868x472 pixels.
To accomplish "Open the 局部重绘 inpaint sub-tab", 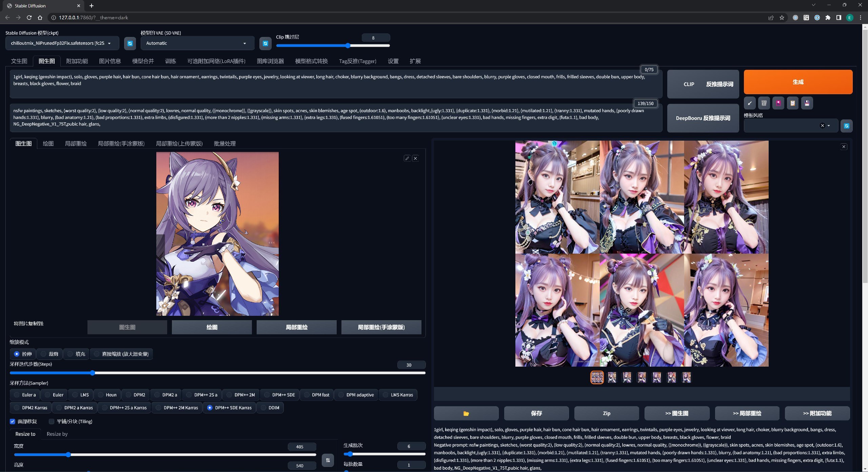I will [x=76, y=143].
